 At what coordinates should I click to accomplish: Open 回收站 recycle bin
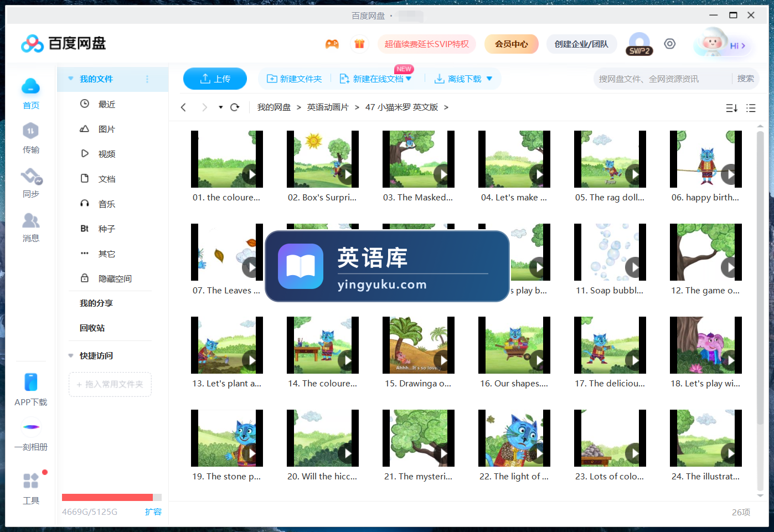coord(92,328)
